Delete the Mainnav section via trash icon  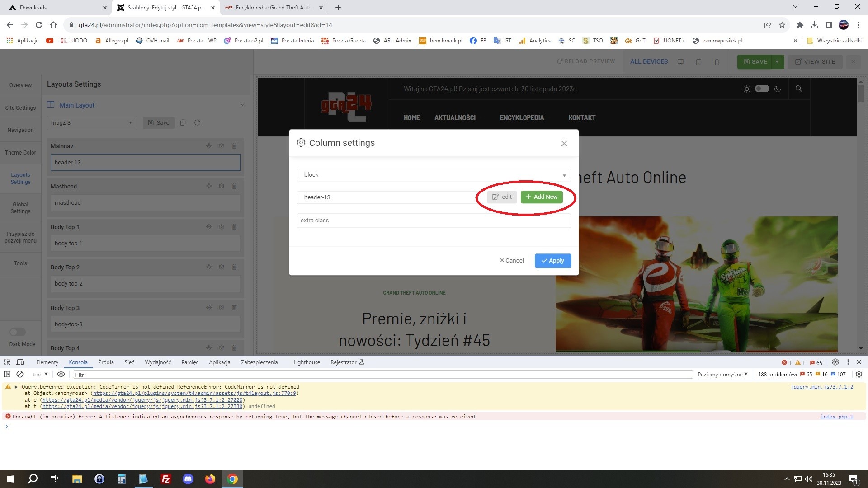click(234, 146)
